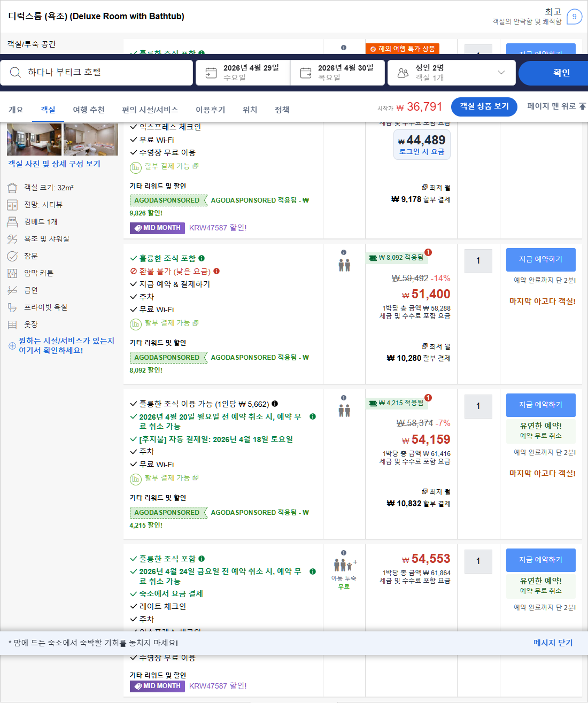Viewport: 588px width, 703px height.
Task: Click the 할부 결제 가능 installment icon
Action: pyautogui.click(x=136, y=323)
